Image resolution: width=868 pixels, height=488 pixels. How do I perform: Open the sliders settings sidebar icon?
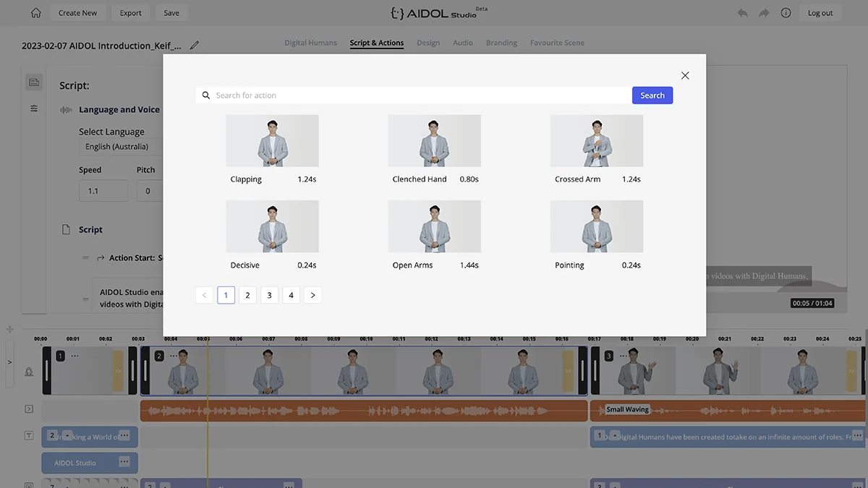click(x=34, y=108)
